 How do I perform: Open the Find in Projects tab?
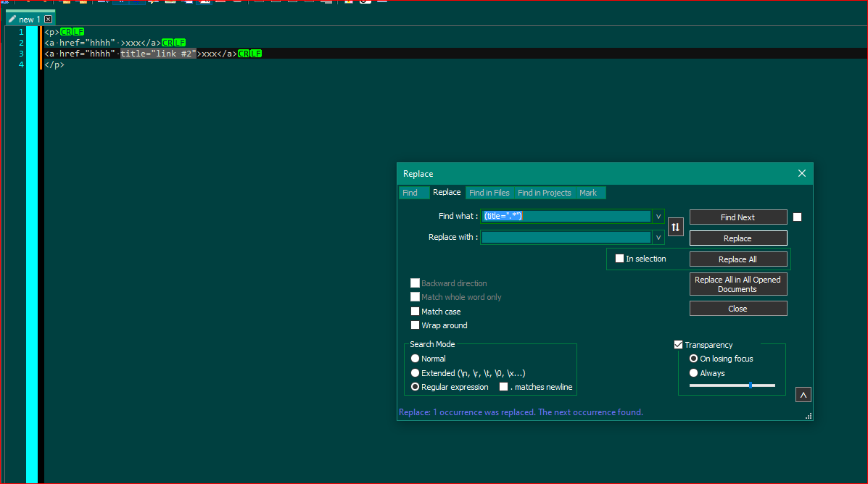(x=544, y=193)
